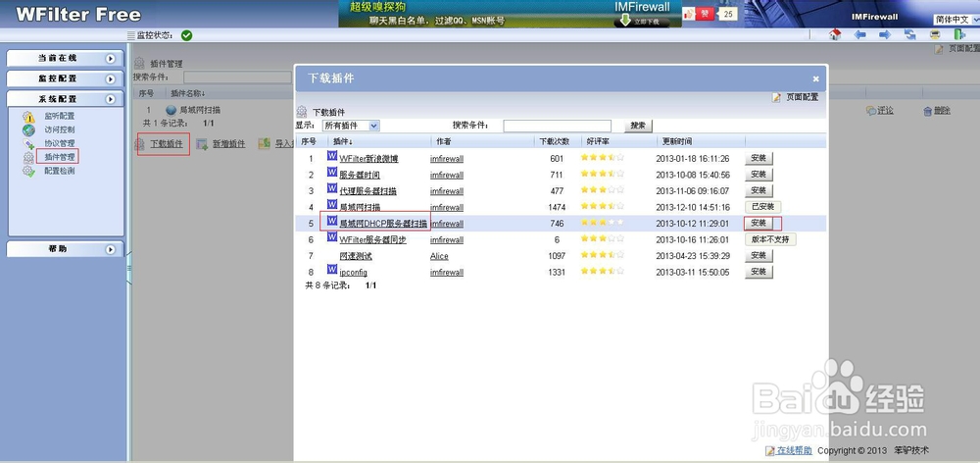Expand the 监控配置 sidebar section
Viewport: 980px width, 463px height.
tap(111, 78)
